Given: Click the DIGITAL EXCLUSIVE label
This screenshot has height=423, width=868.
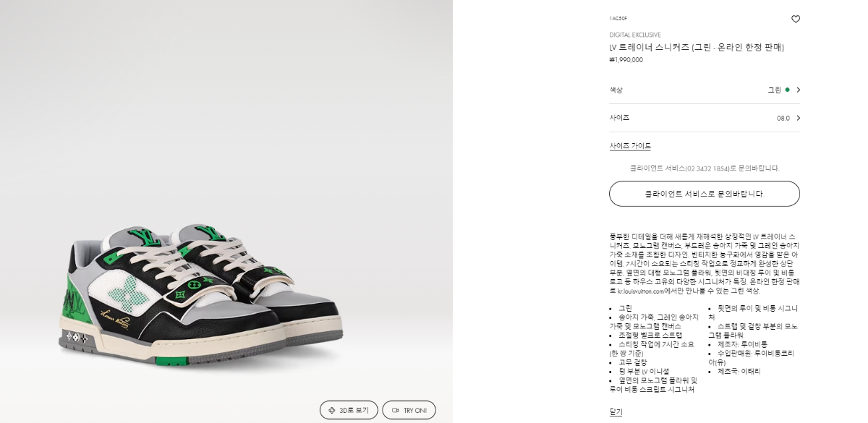Looking at the screenshot, I should 634,35.
